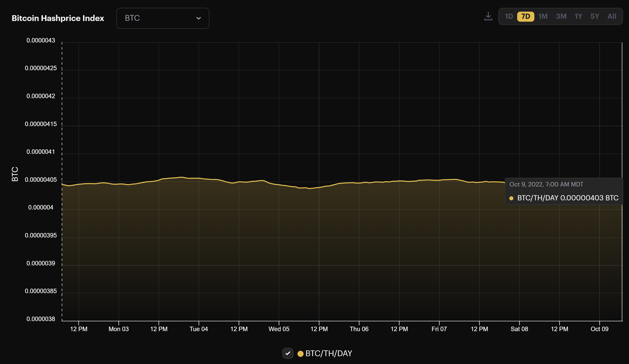Click the 0.00000415 y-axis label
The width and height of the screenshot is (629, 364).
(x=41, y=124)
